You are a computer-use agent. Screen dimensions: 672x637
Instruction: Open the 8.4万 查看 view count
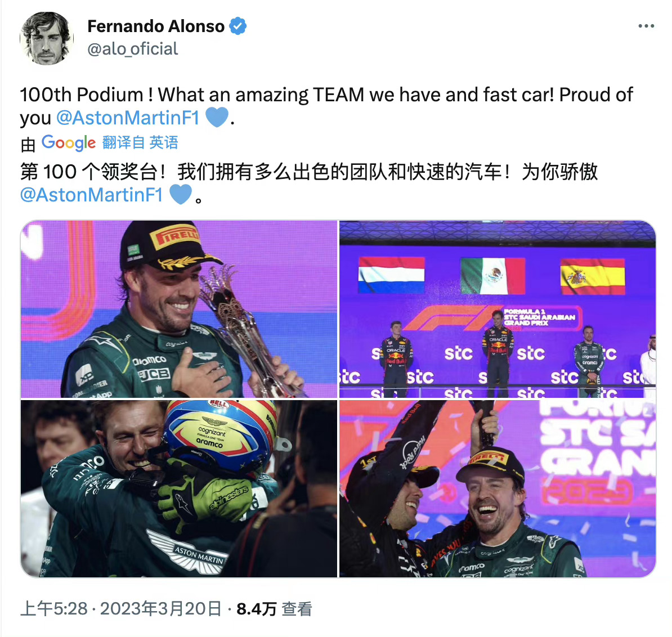[x=274, y=609]
